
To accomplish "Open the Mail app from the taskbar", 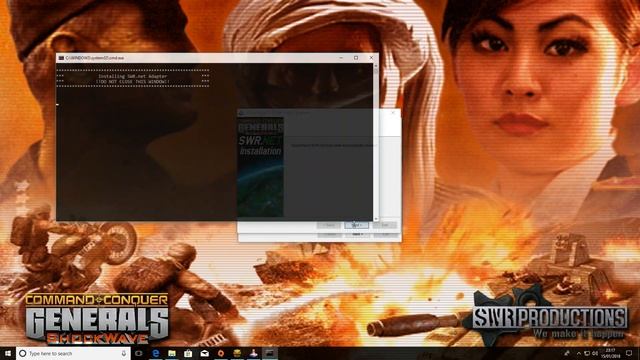I will (204, 353).
